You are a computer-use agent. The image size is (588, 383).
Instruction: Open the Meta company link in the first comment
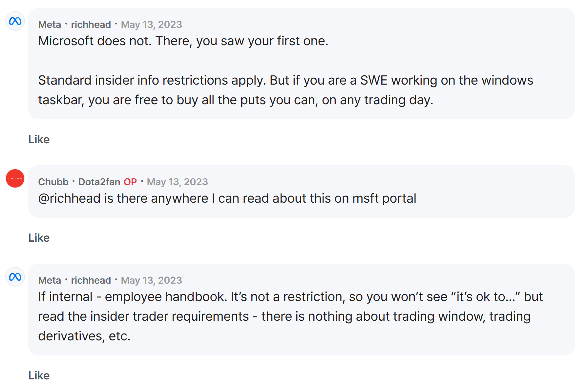coord(50,25)
